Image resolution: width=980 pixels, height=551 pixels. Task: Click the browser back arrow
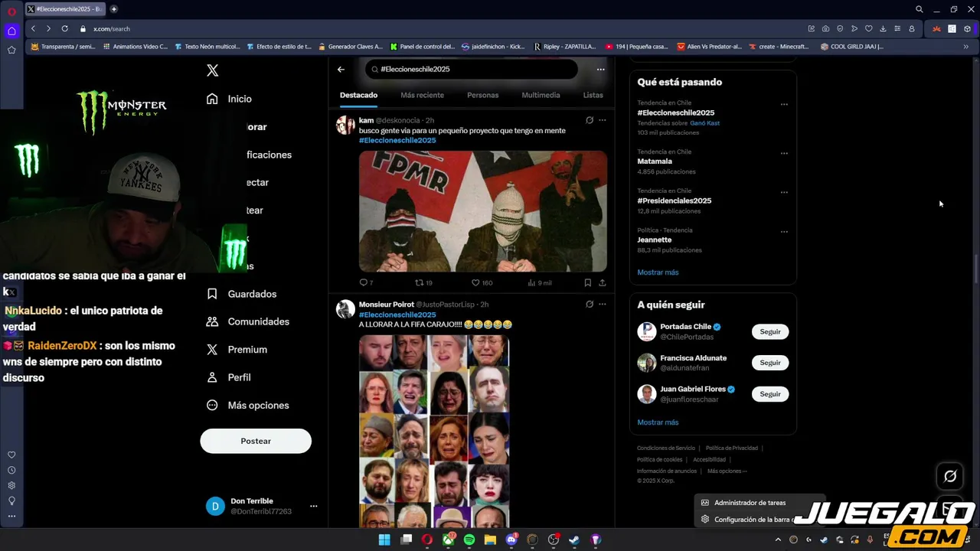click(33, 28)
